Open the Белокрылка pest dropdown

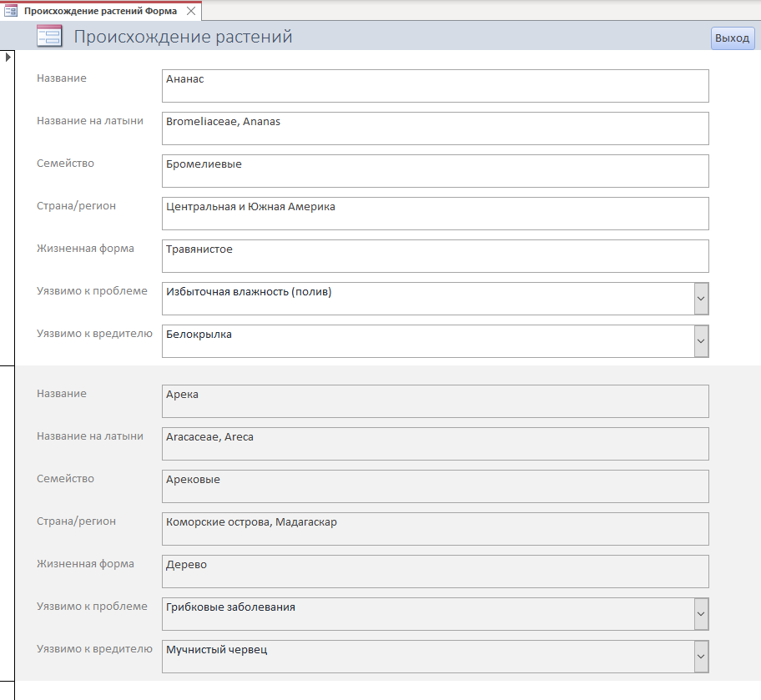point(701,341)
